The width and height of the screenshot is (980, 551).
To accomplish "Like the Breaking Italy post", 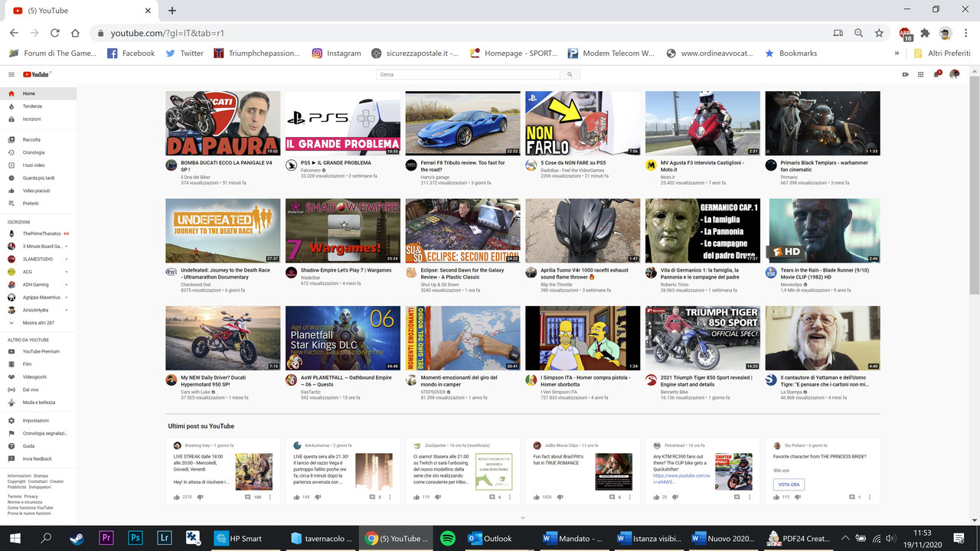I will coord(177,497).
